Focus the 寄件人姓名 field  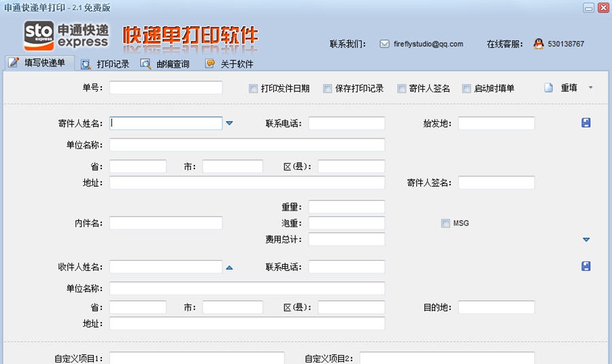click(166, 123)
